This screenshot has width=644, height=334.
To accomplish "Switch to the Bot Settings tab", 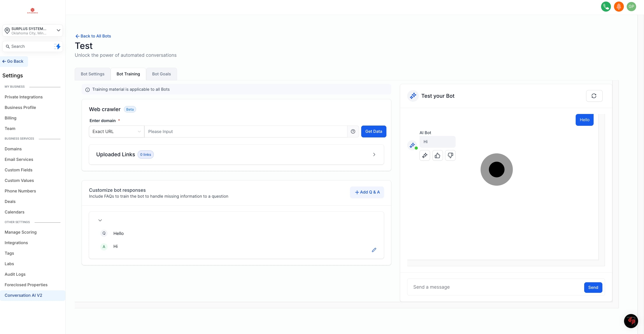I will [92, 74].
